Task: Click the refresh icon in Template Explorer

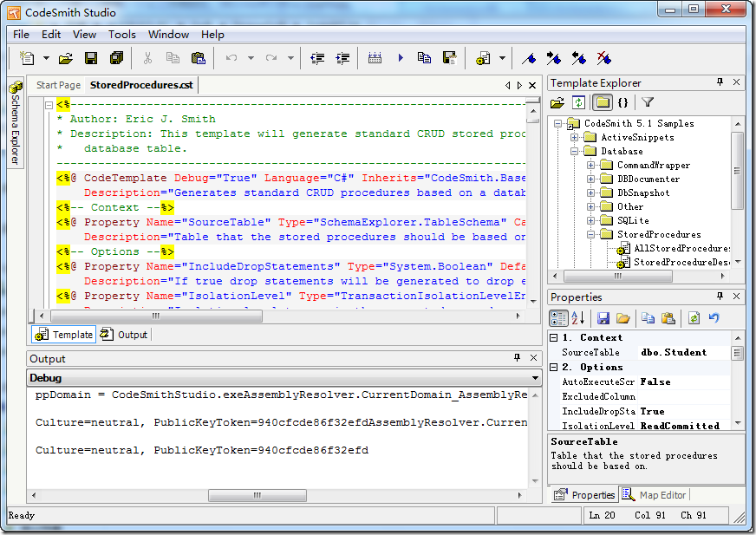Action: click(578, 103)
